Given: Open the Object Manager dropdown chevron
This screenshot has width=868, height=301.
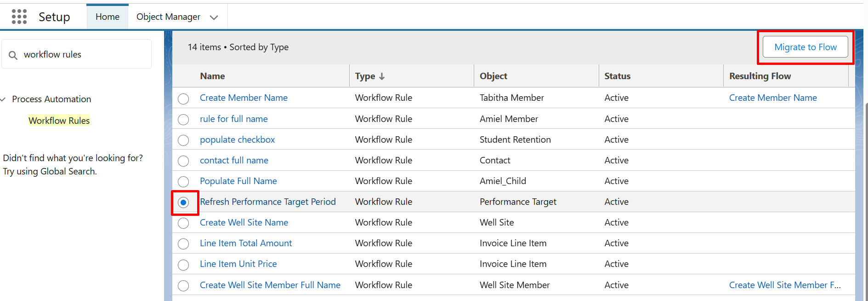Looking at the screenshot, I should click(x=214, y=17).
